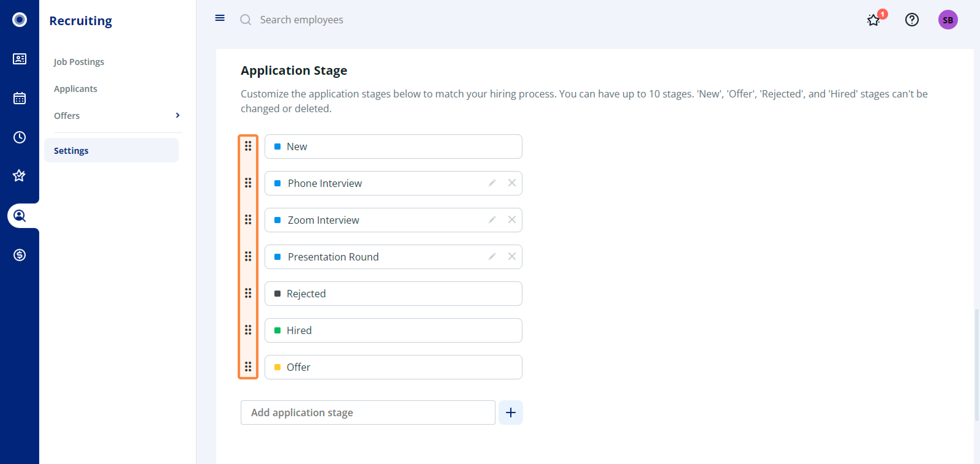Screen dimensions: 980x464
Task: Edit the Zoom Interview stage pencil icon
Action: 492,220
